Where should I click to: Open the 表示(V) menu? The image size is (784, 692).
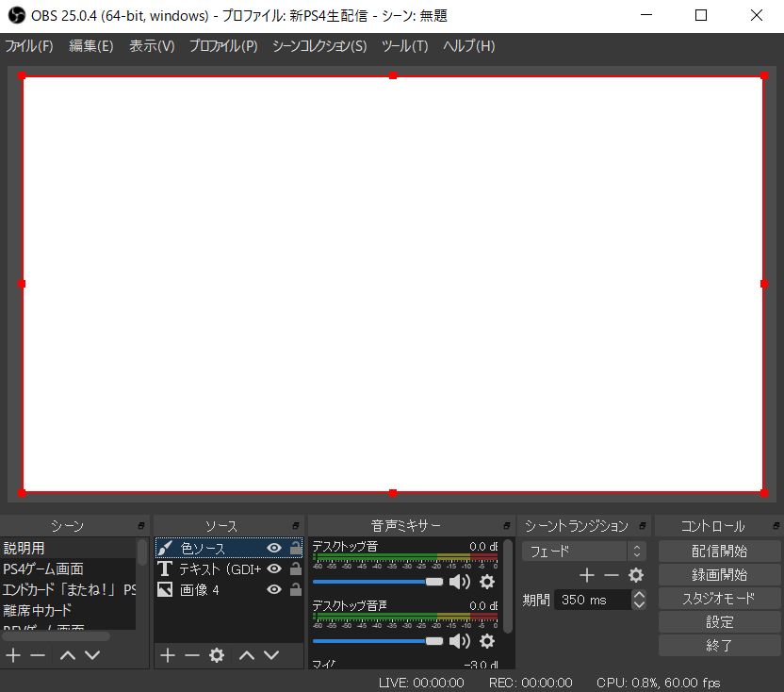tap(152, 46)
